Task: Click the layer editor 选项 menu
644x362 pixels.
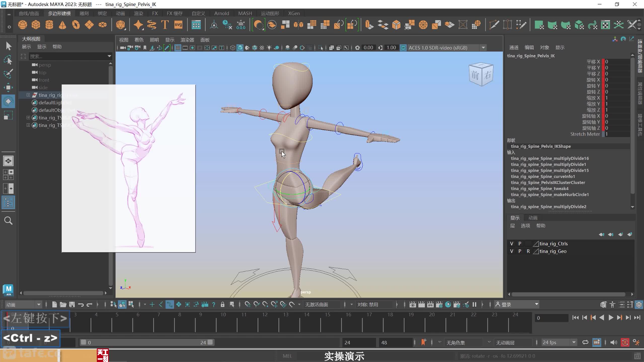Action: [525, 226]
